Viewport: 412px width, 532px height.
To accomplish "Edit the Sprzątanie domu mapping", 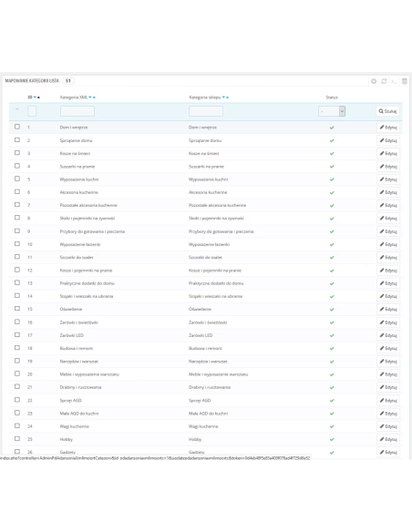I will tap(388, 140).
